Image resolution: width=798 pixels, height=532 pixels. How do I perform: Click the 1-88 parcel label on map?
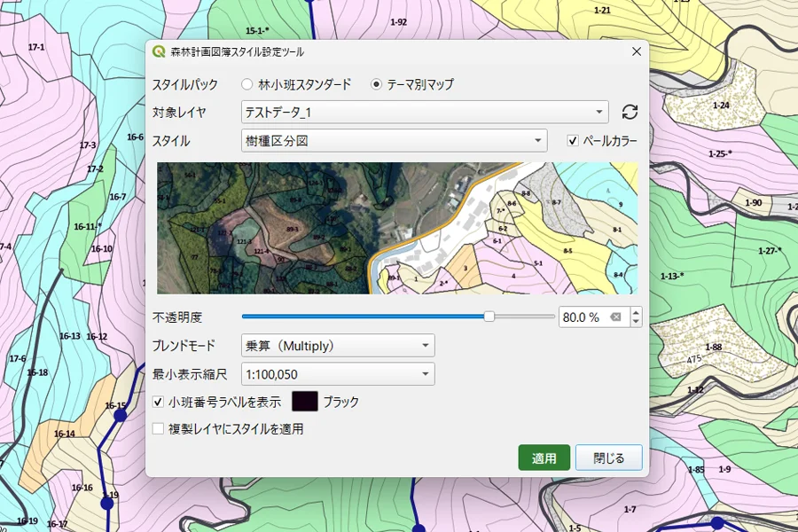click(714, 347)
